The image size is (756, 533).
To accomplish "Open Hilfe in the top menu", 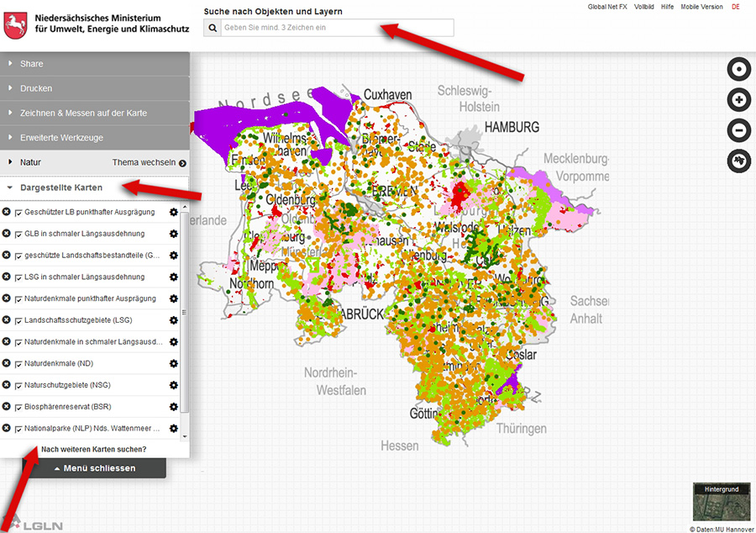I will pos(667,7).
